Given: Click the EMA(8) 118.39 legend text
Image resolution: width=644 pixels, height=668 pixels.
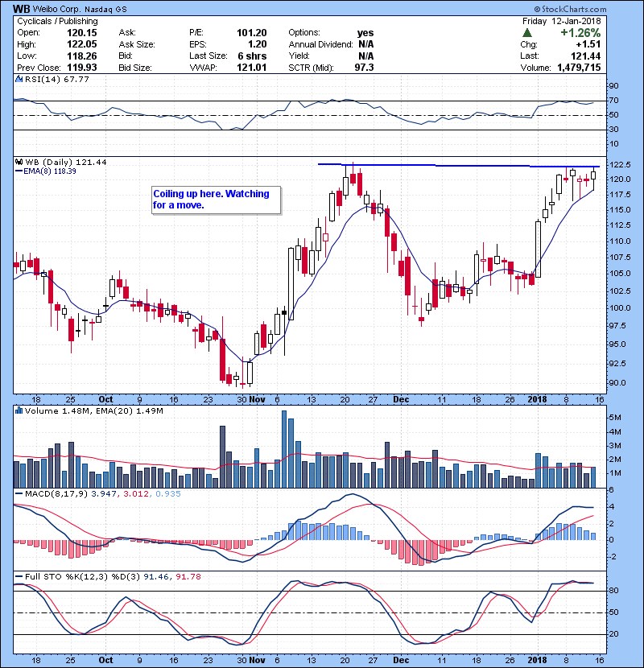Looking at the screenshot, I should coord(50,171).
